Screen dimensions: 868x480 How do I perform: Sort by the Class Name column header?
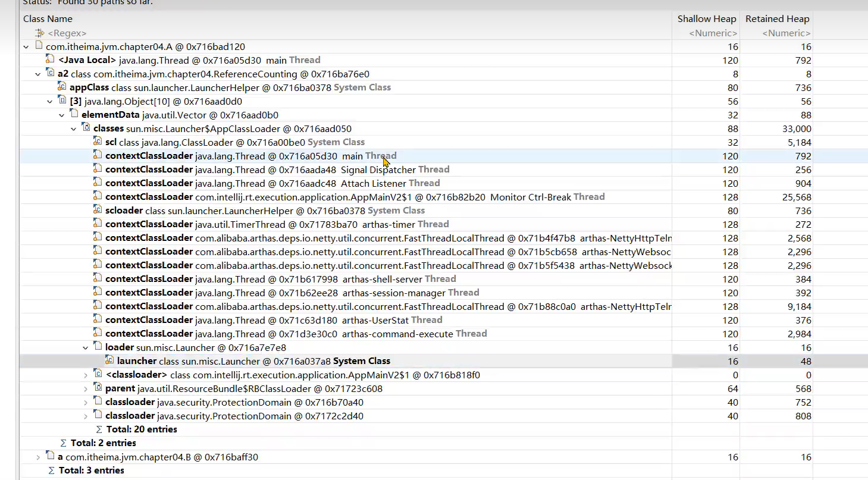click(x=48, y=19)
